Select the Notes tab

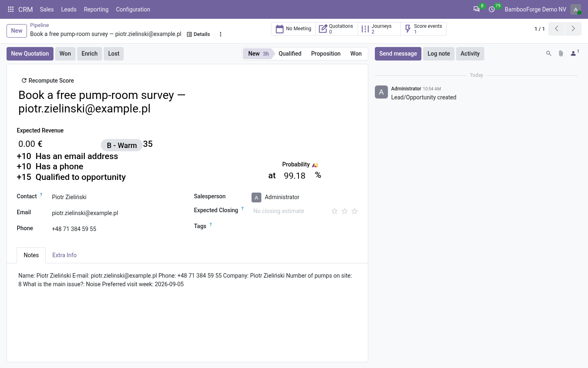point(31,255)
